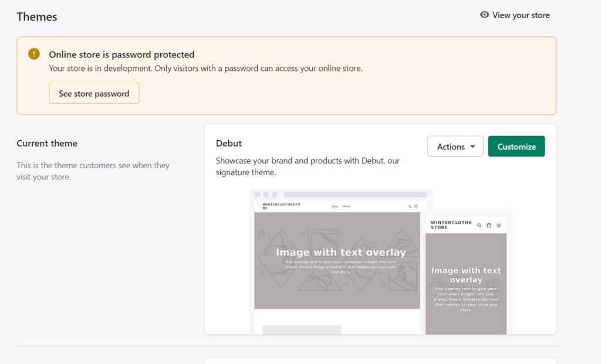Viewport: 601px width, 364px height.
Task: Click the desktop preview image of Debut theme
Action: coord(337,261)
